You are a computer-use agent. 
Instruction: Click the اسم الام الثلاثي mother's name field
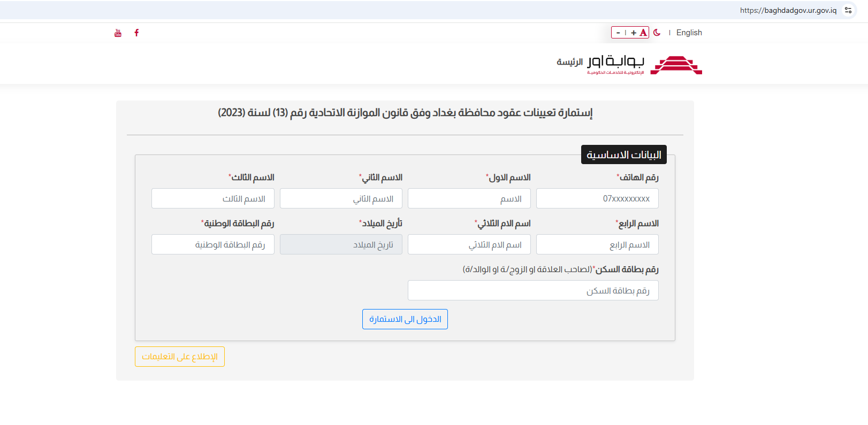[x=469, y=244]
